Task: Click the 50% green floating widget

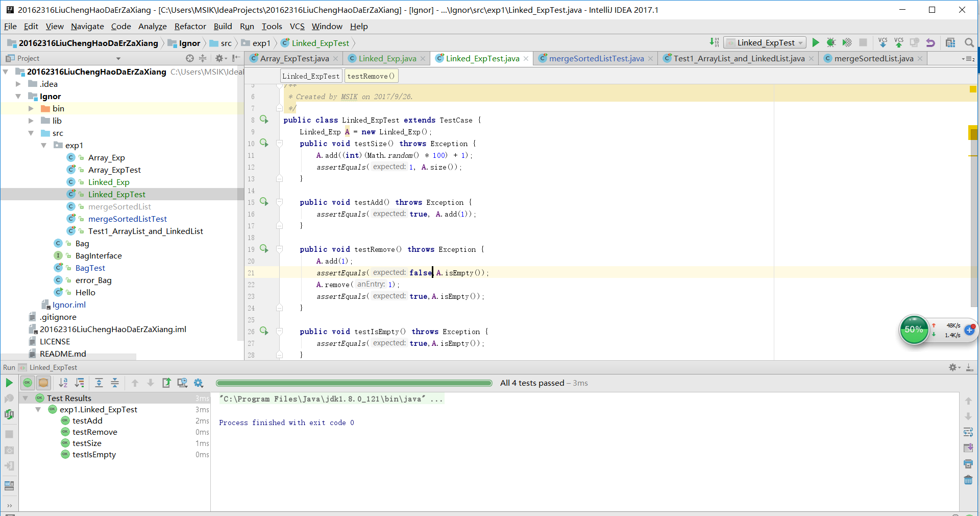Action: [914, 330]
